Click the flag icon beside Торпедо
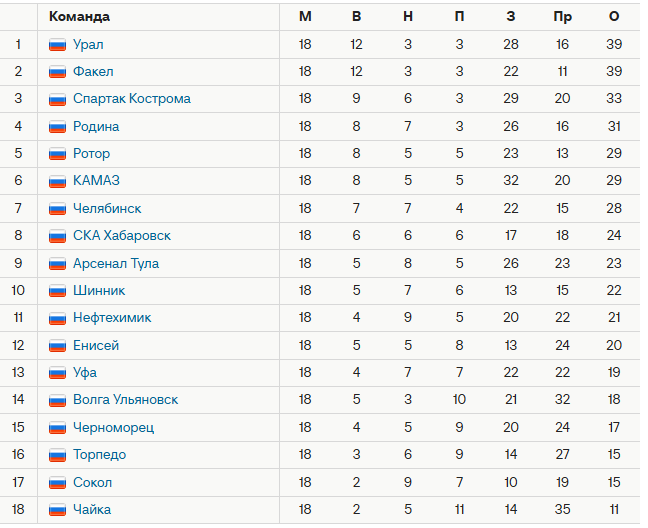The height and width of the screenshot is (528, 648). click(57, 455)
